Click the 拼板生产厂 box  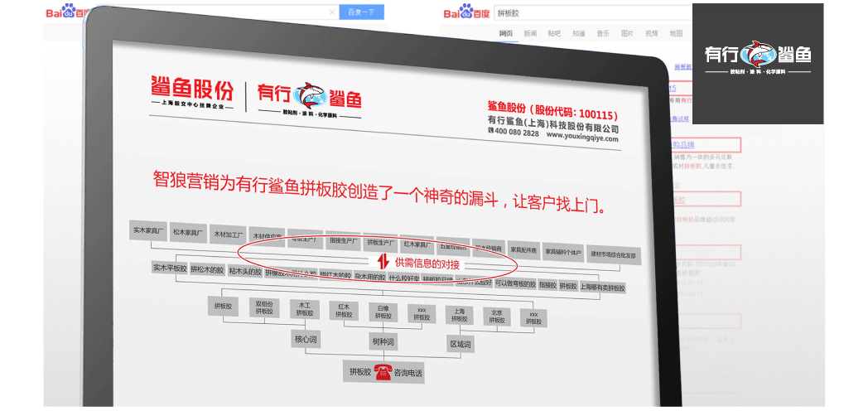pos(380,243)
